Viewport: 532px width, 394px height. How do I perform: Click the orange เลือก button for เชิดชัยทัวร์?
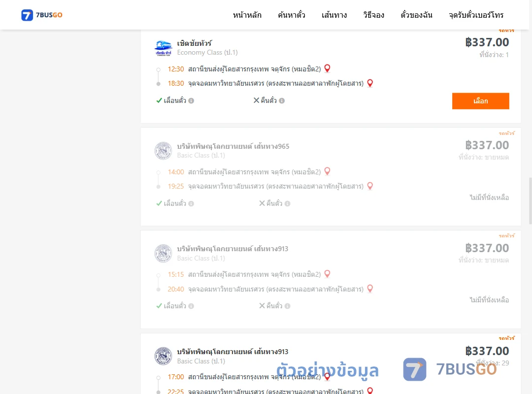point(480,101)
